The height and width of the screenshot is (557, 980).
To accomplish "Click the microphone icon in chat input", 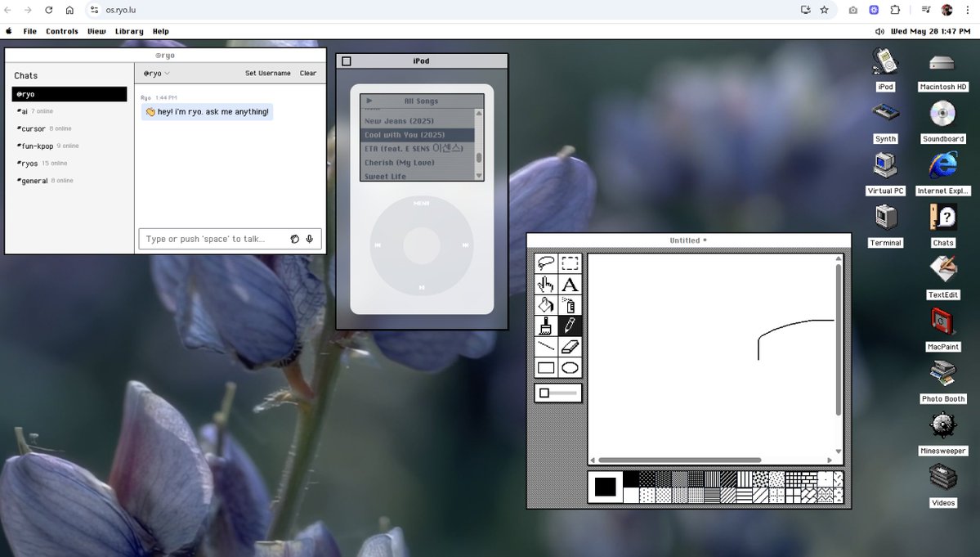I will pyautogui.click(x=310, y=239).
